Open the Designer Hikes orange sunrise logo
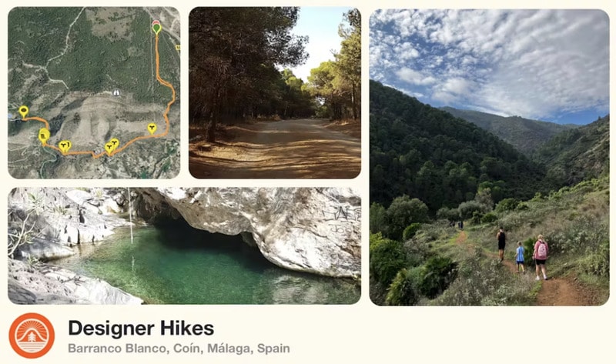The width and height of the screenshot is (616, 364). (32, 336)
